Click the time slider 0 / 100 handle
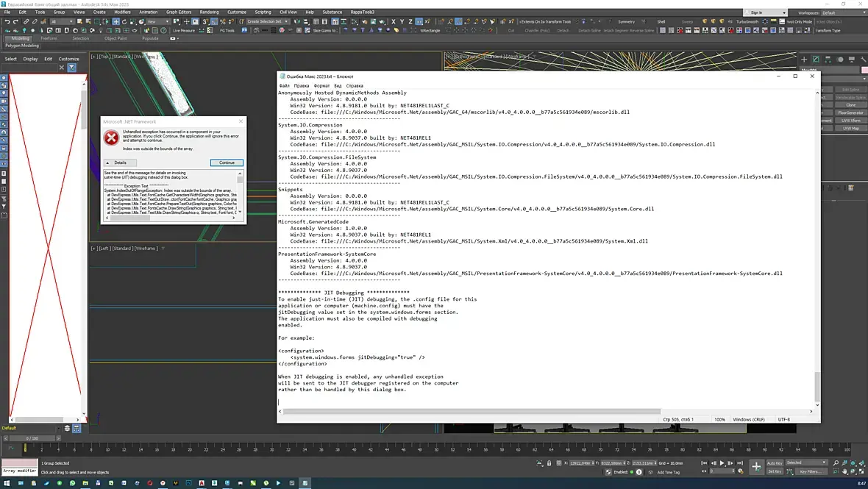This screenshot has width=868, height=489. click(x=32, y=438)
